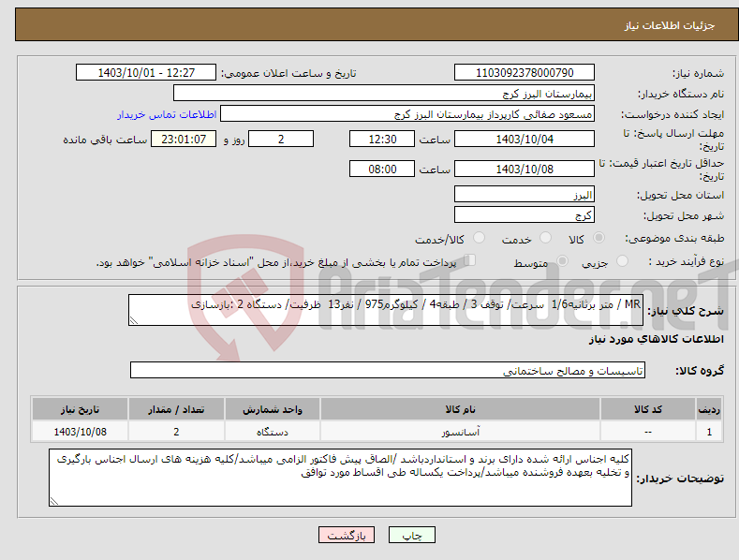This screenshot has width=739, height=560.
Task: Click the quantity cell in the آسانسور row
Action: (x=176, y=432)
